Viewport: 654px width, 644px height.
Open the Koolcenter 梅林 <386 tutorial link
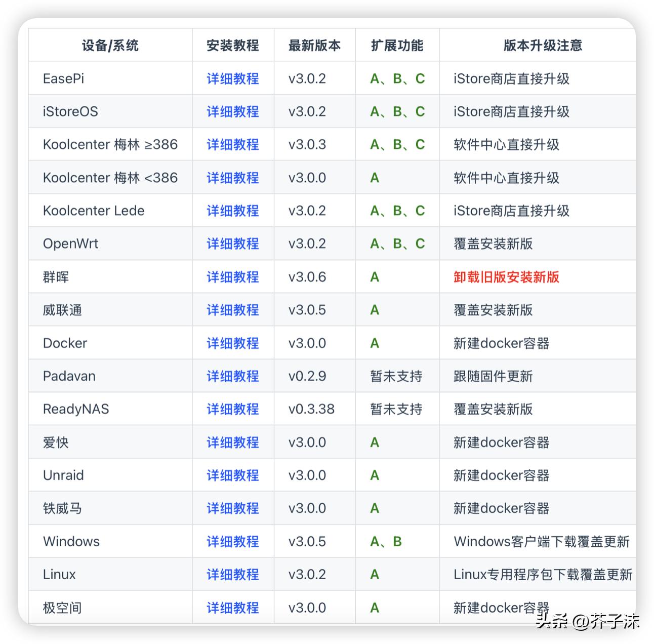(x=232, y=178)
